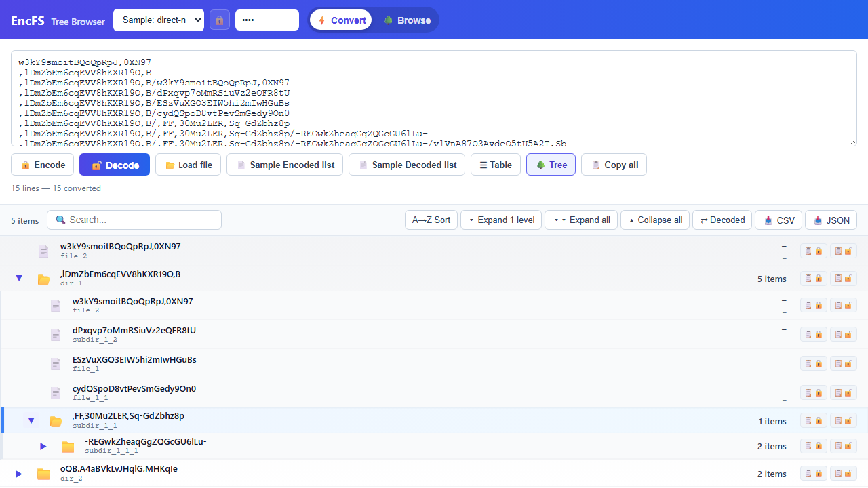The image size is (868, 488).
Task: Expand the subdir_1_1_1 folder arrow
Action: (x=43, y=446)
